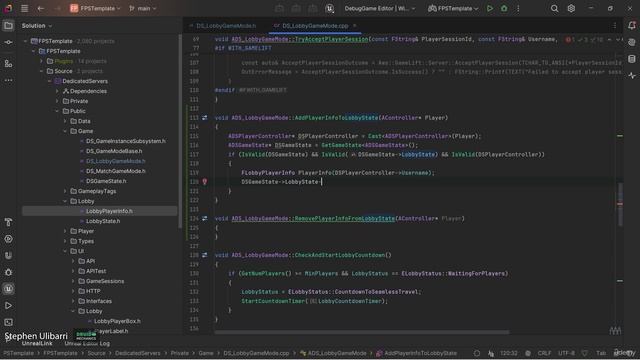
Task: Select the GameSessions folder in the tree
Action: click(105, 281)
